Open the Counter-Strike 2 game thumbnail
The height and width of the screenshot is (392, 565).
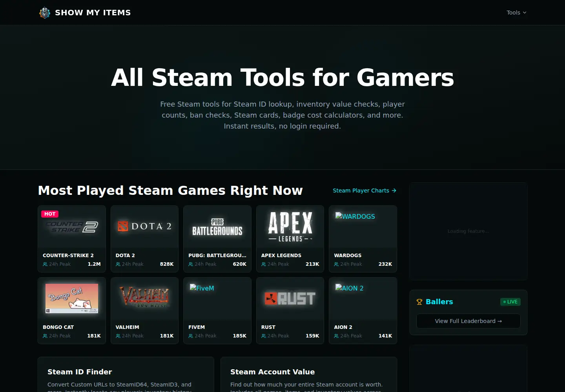click(x=72, y=227)
